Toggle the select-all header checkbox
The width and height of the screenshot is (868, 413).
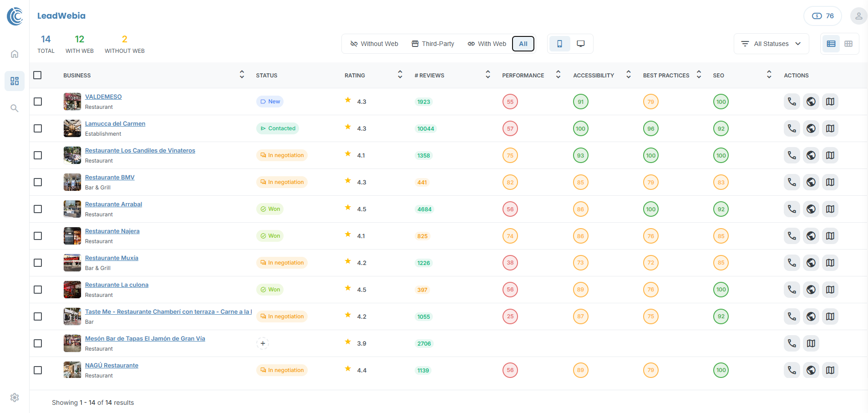[37, 75]
